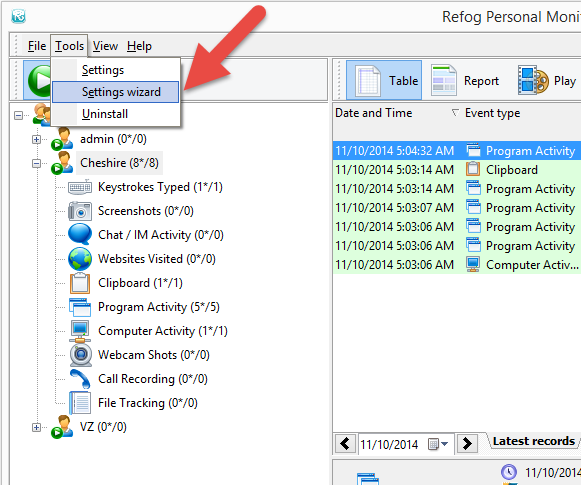This screenshot has height=485, width=581.
Task: Open Program Activity (5*/5) log
Action: click(x=159, y=307)
